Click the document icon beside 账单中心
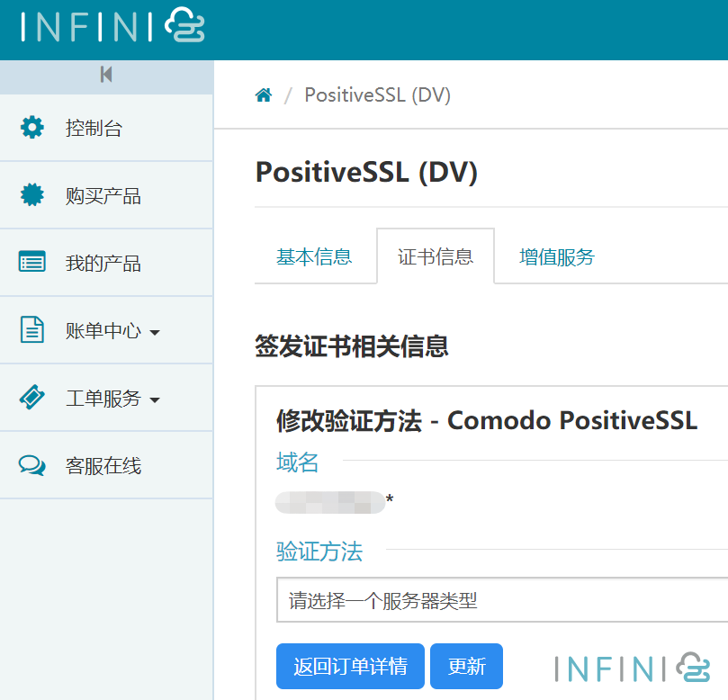This screenshot has height=700, width=728. pos(32,330)
